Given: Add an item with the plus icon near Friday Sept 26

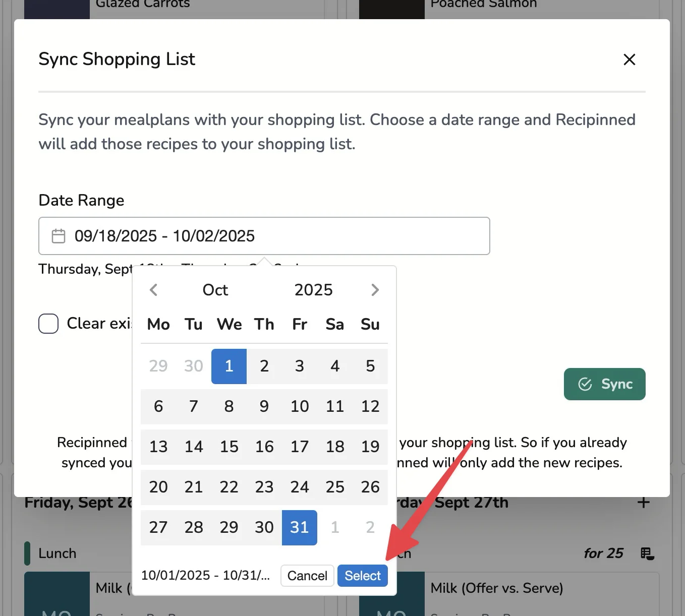Looking at the screenshot, I should (x=323, y=502).
